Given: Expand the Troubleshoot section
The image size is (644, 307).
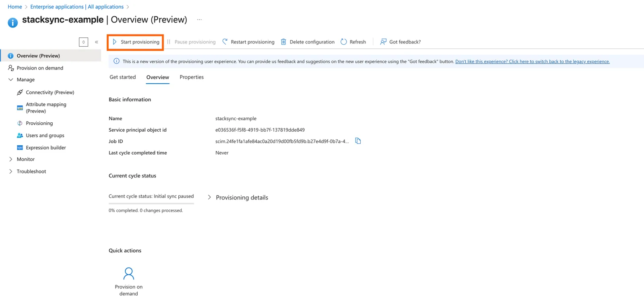Looking at the screenshot, I should tap(11, 171).
